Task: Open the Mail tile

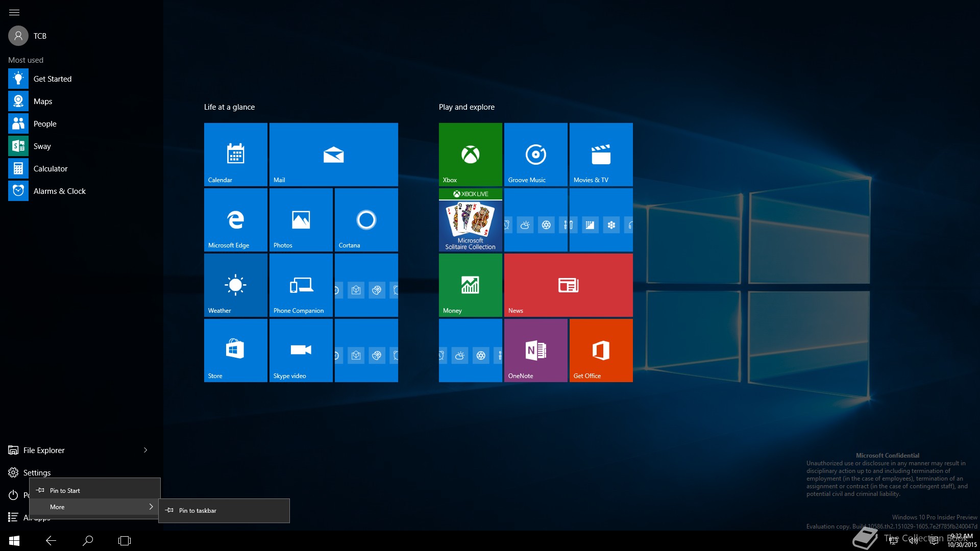Action: pos(333,154)
